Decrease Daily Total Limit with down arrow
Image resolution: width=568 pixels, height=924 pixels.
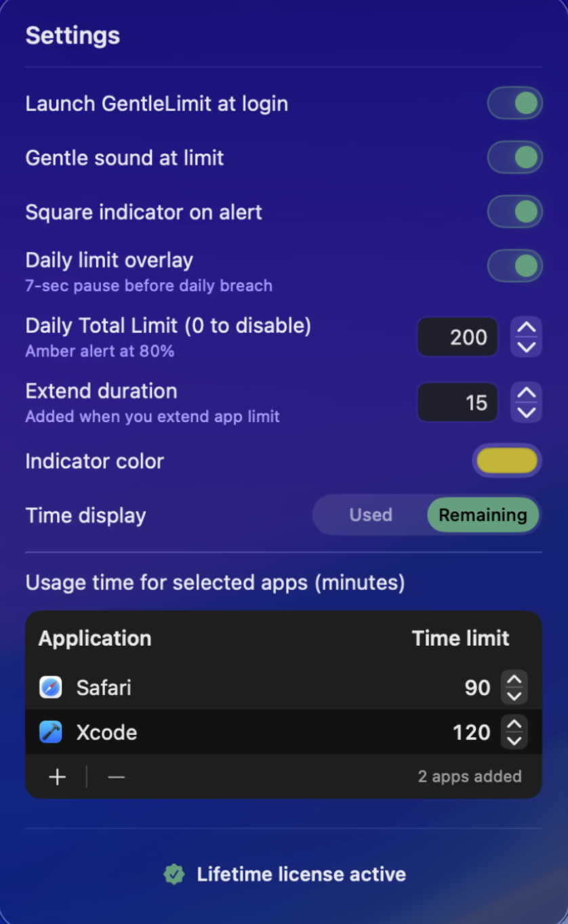[527, 346]
